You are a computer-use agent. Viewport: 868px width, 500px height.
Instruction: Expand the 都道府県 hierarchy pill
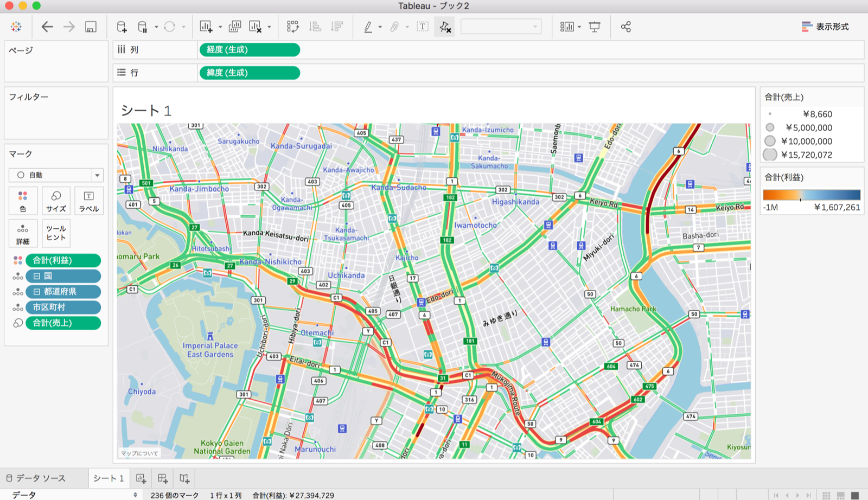point(37,292)
